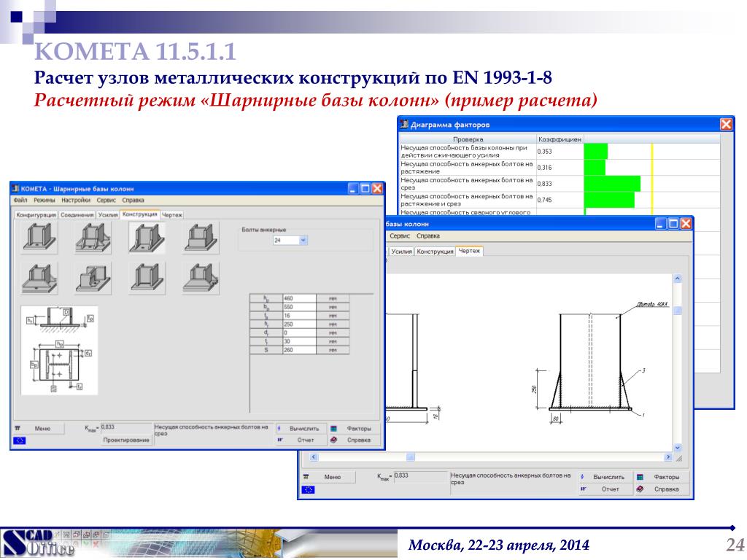Click the EU flag icon in the drawing window
Viewport: 747px width, 560px height.
point(309,489)
